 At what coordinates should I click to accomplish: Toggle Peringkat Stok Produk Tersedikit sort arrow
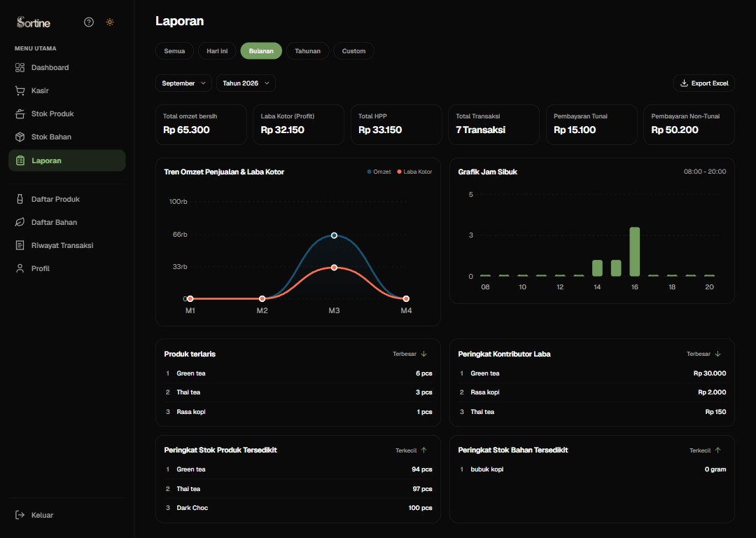(423, 450)
